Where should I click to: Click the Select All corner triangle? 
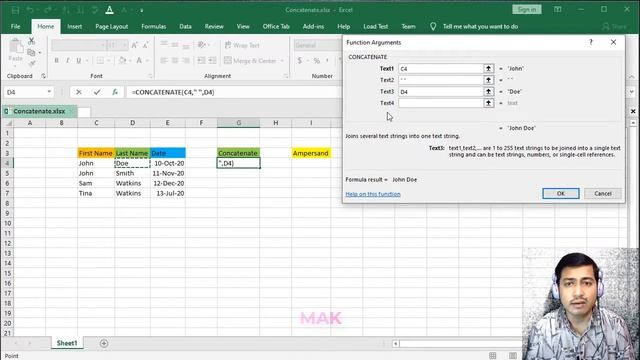pos(8,123)
